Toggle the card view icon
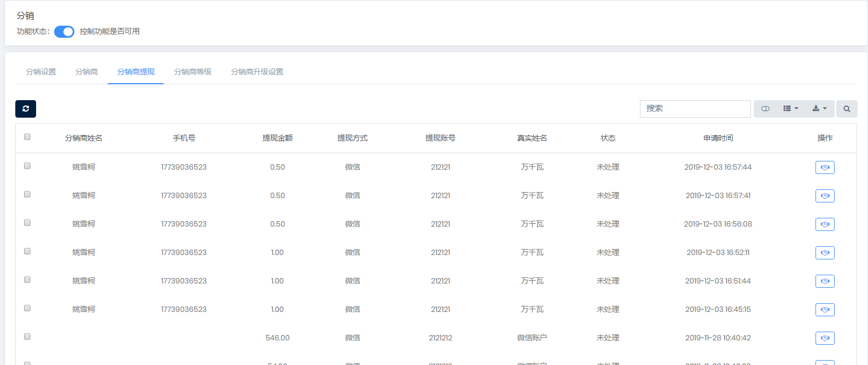868x365 pixels. [765, 109]
